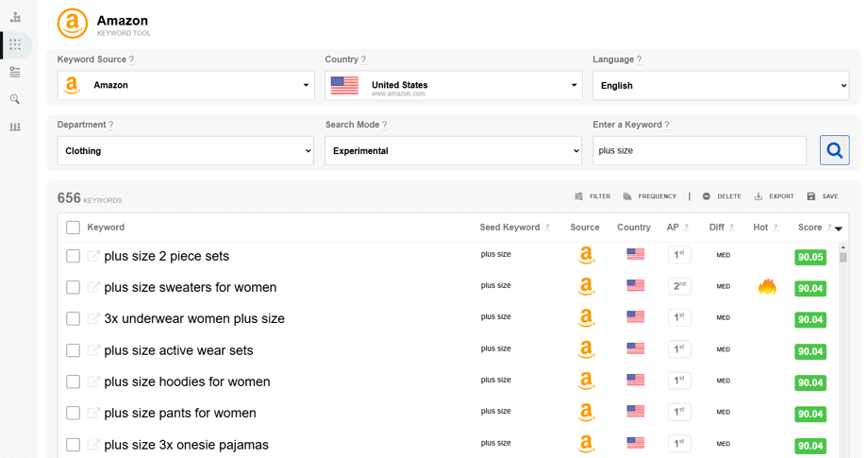Sort by the Hot column header
This screenshot has width=868, height=458.
pos(760,227)
